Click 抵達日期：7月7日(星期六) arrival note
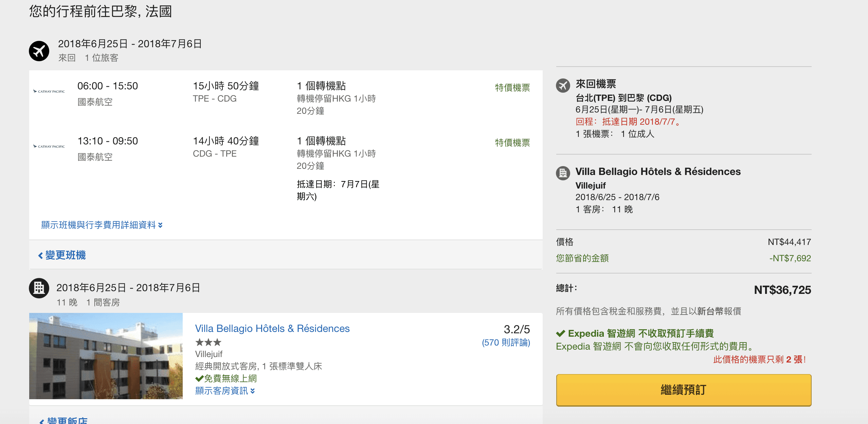 click(x=338, y=190)
